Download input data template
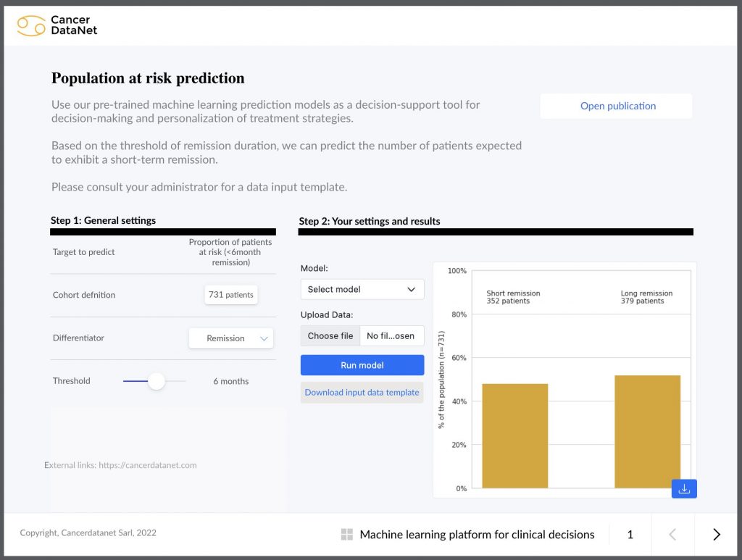 click(362, 392)
